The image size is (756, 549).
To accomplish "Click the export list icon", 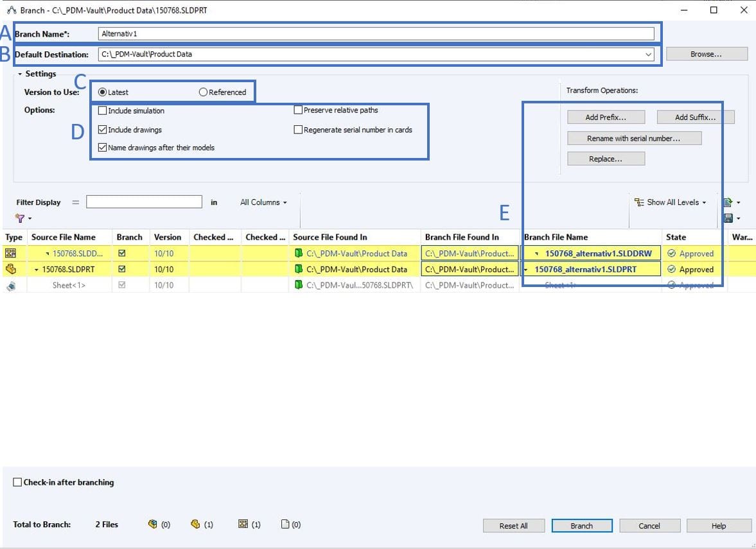I will [x=728, y=202].
